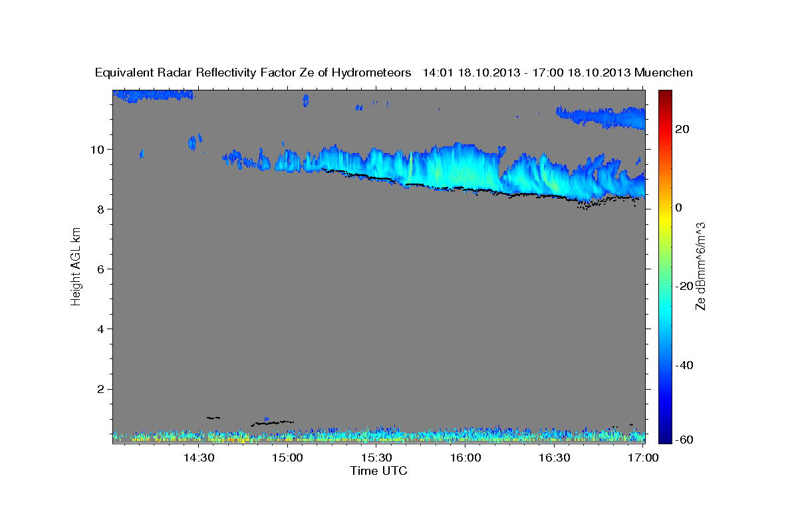
Task: Click the date range '14:01 18.10.2013 - 17:00 18.10.2013 Muenchen'
Action: [x=558, y=72]
